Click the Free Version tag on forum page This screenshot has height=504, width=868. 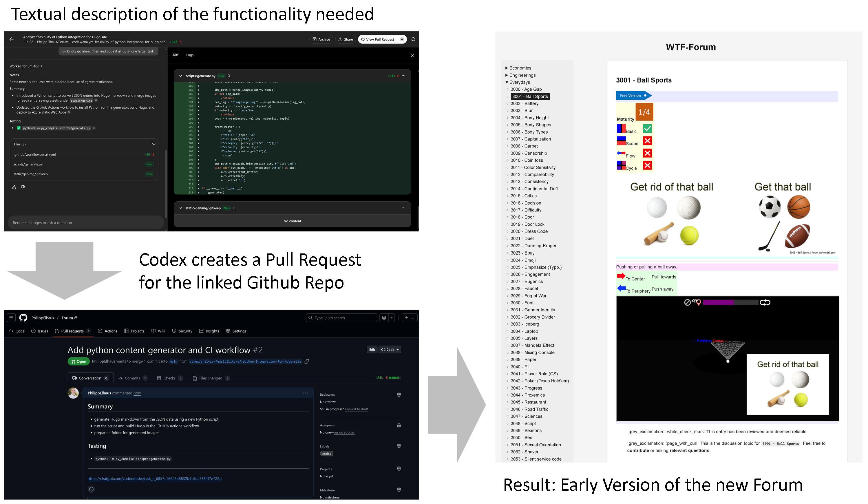coord(633,96)
